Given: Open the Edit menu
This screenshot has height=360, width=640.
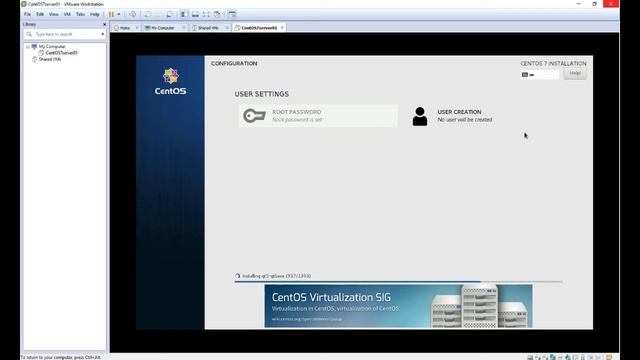Looking at the screenshot, I should pyautogui.click(x=40, y=14).
